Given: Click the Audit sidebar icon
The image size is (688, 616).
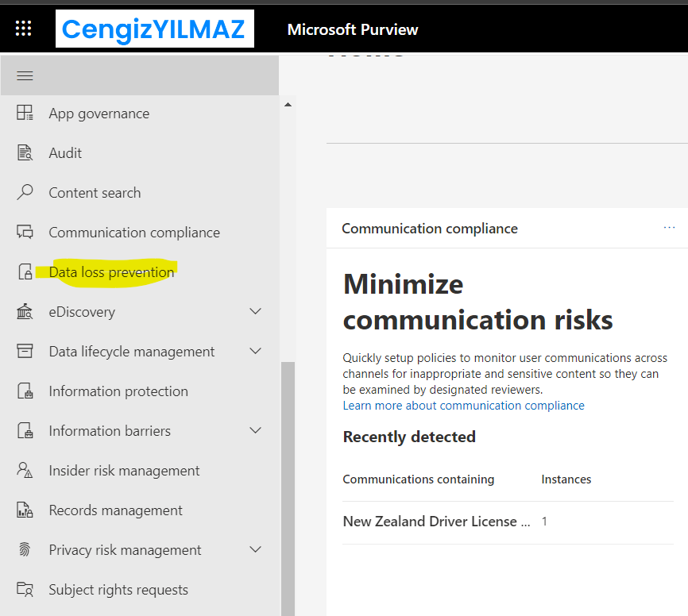Looking at the screenshot, I should (25, 153).
